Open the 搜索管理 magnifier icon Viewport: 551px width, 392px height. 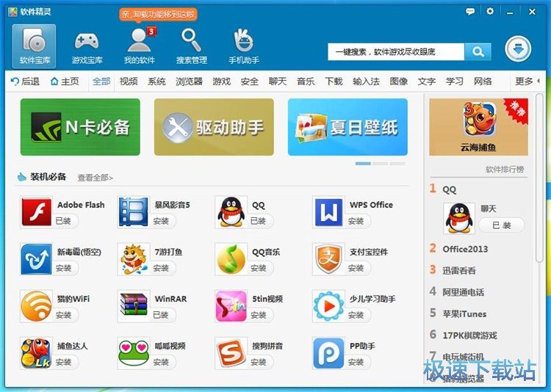click(192, 47)
